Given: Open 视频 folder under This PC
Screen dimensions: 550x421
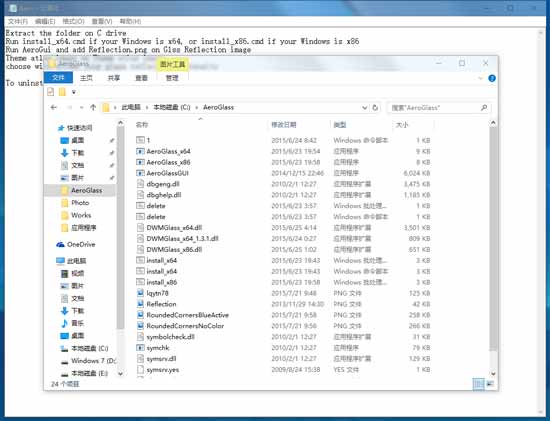Looking at the screenshot, I should point(77,273).
